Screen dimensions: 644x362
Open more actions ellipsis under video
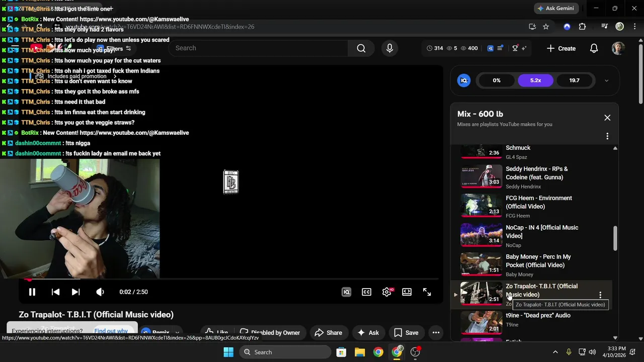tap(436, 333)
